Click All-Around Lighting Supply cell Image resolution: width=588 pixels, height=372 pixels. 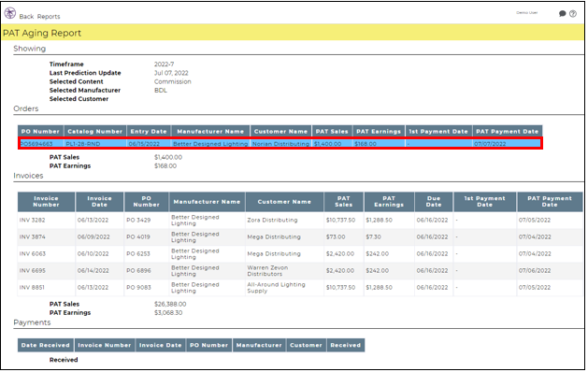pyautogui.click(x=276, y=288)
